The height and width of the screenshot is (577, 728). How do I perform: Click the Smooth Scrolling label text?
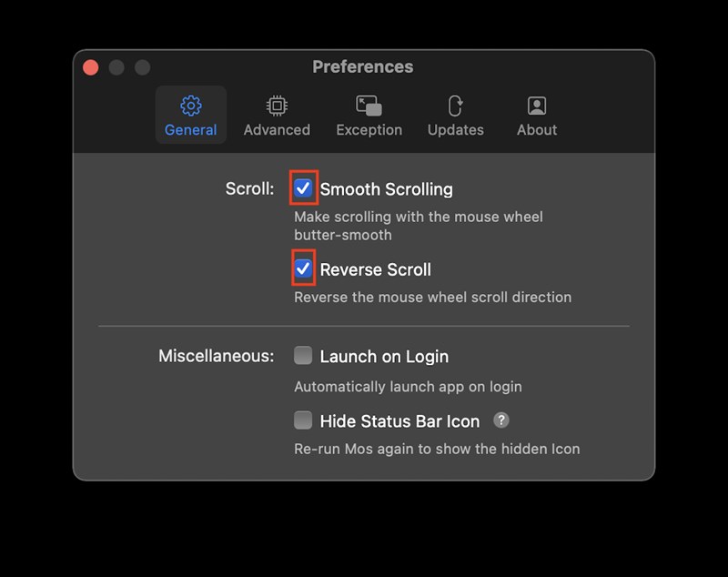pyautogui.click(x=386, y=189)
